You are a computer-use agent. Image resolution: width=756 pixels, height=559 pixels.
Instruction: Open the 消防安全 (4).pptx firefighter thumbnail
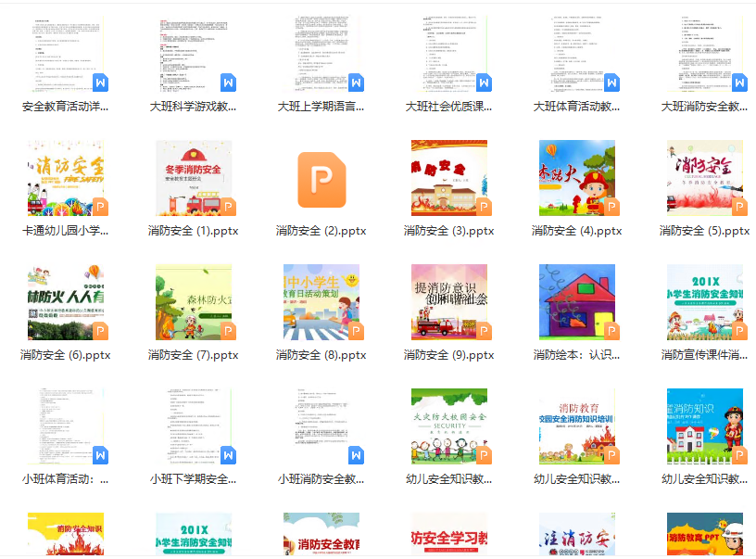[576, 178]
